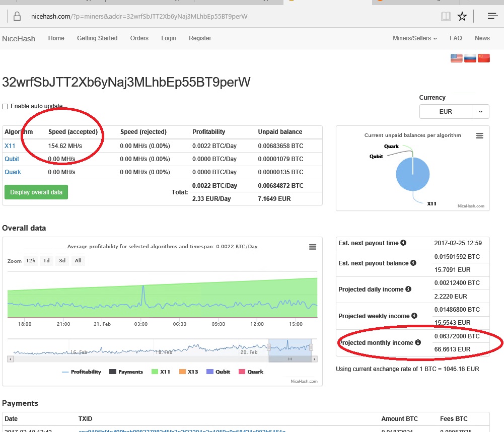The image size is (504, 432).
Task: Click the Amount BTC payments column header
Action: click(x=400, y=419)
